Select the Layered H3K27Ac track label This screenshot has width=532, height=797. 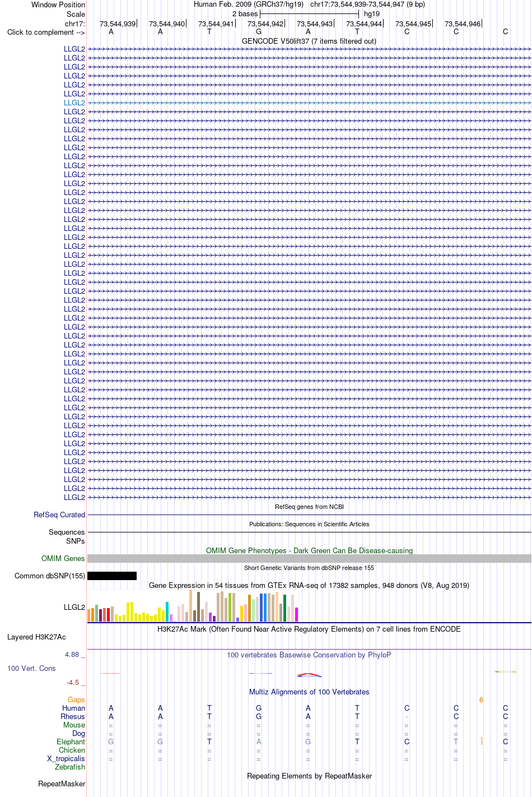[36, 637]
